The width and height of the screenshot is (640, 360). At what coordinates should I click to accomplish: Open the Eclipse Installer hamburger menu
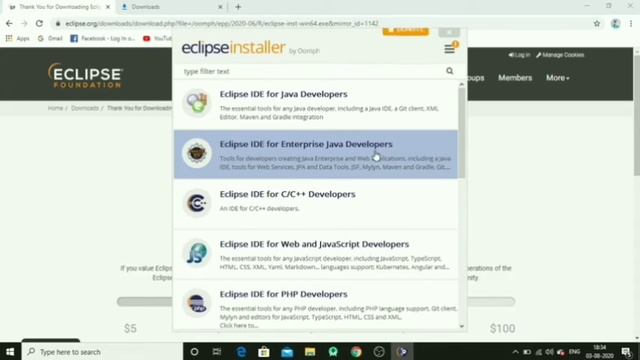(x=449, y=49)
